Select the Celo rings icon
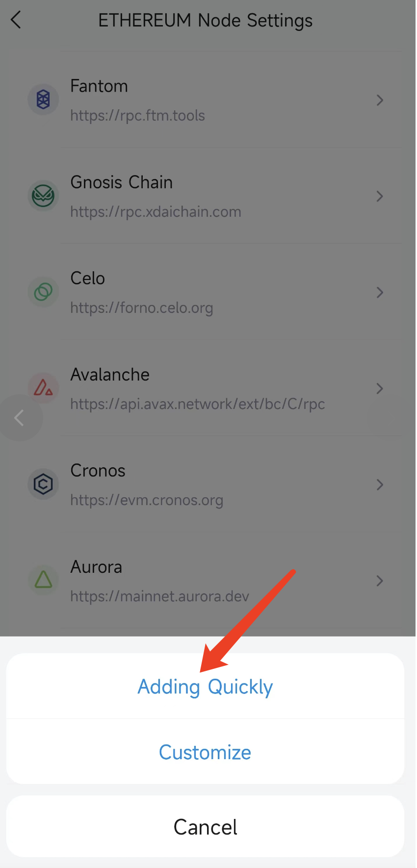 (43, 292)
